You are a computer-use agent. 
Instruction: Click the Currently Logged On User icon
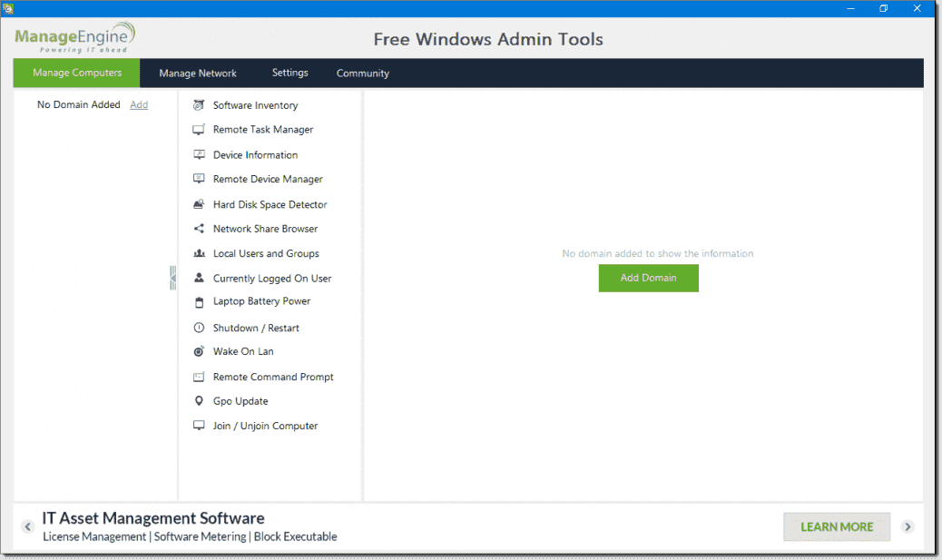pos(199,278)
